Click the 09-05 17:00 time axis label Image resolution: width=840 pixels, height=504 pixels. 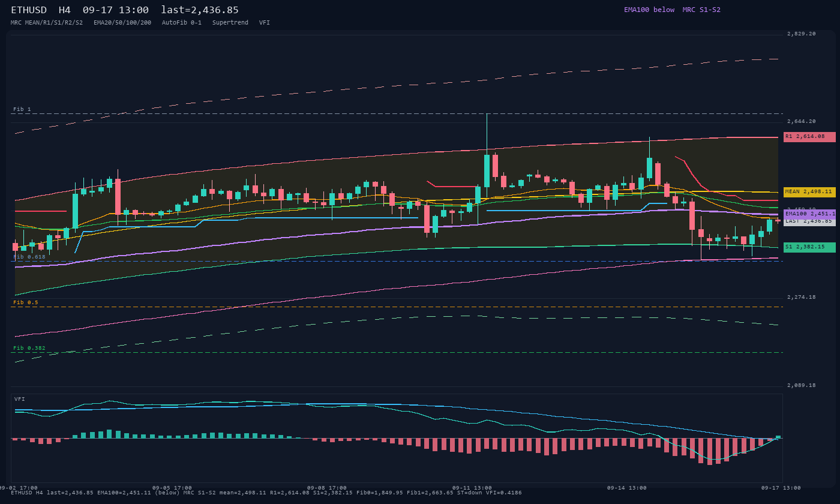[172, 488]
